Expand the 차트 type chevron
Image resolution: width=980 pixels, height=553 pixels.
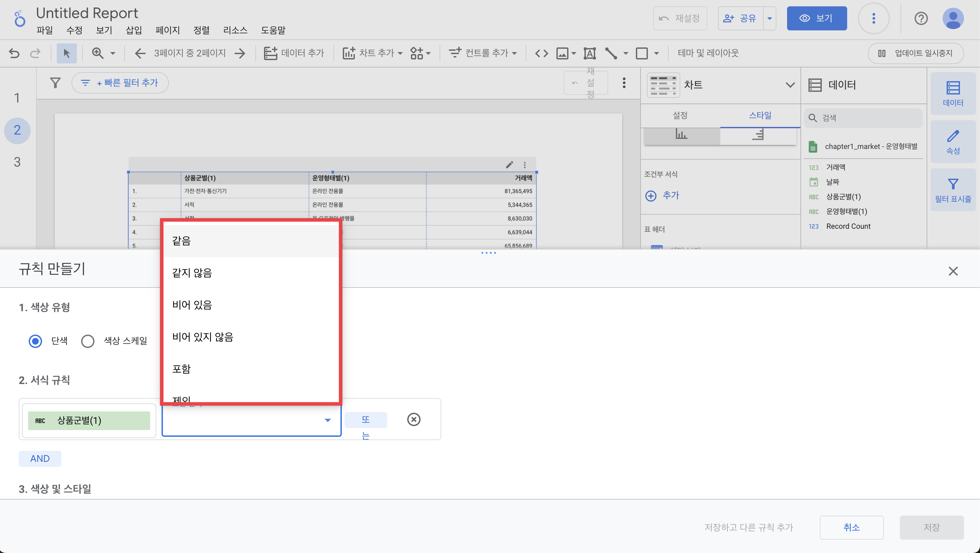[x=790, y=85]
